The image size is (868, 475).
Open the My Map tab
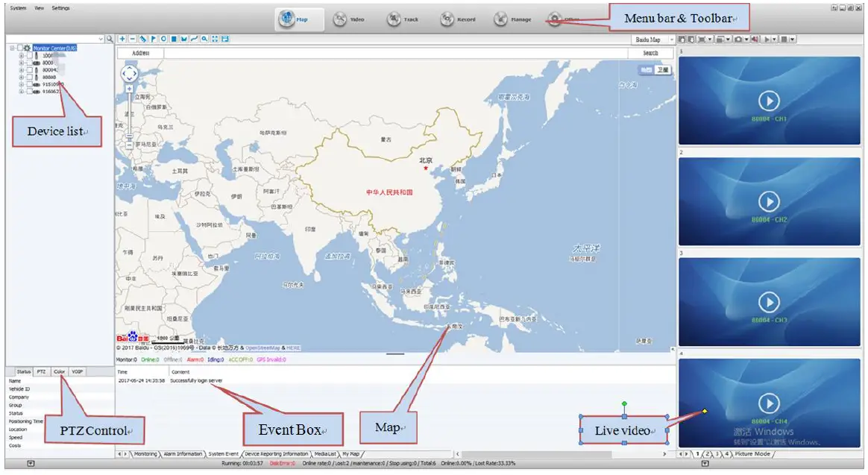[x=351, y=454]
